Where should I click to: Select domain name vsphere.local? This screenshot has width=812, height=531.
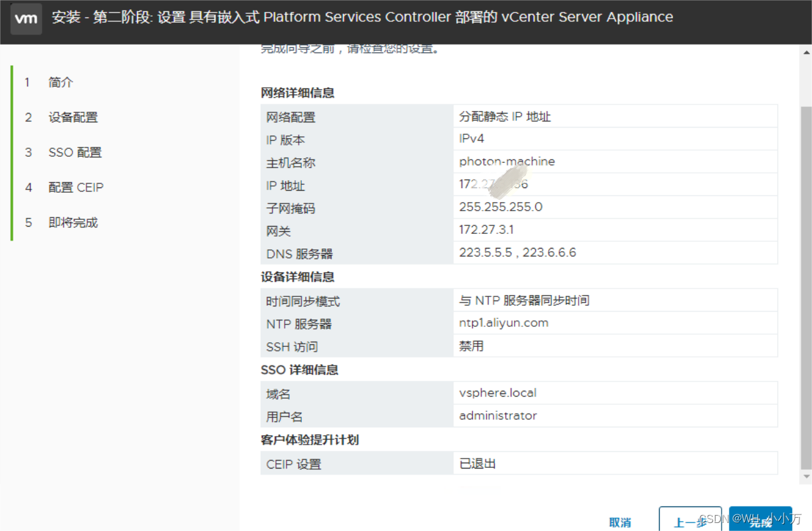point(497,393)
